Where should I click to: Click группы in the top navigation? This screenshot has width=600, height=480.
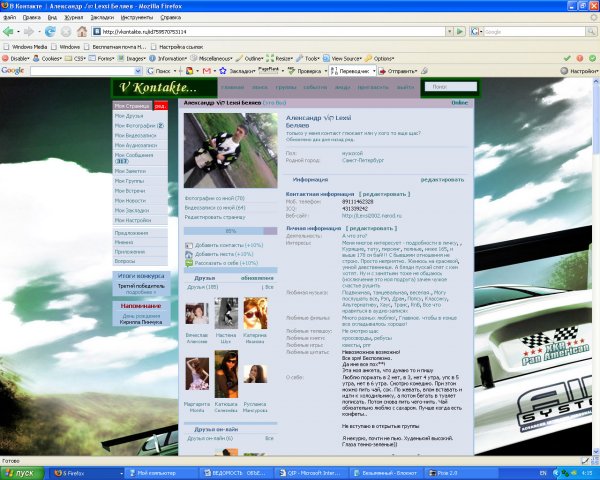click(286, 87)
